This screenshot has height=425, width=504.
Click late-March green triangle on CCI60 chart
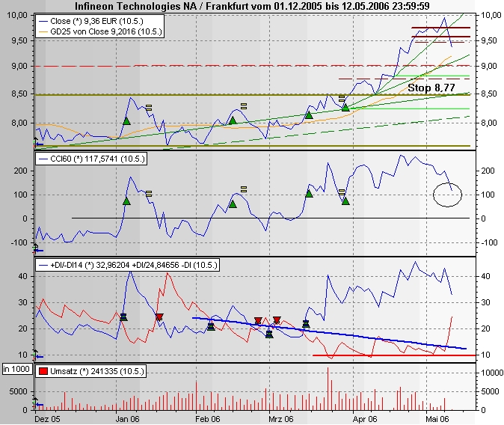coord(345,201)
